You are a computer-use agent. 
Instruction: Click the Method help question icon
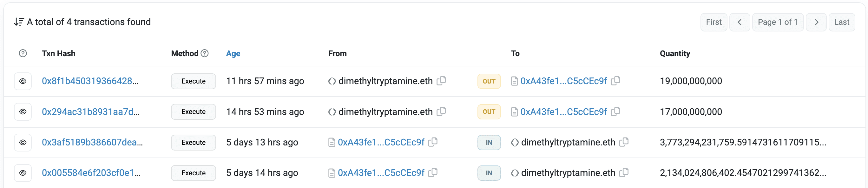(x=205, y=53)
